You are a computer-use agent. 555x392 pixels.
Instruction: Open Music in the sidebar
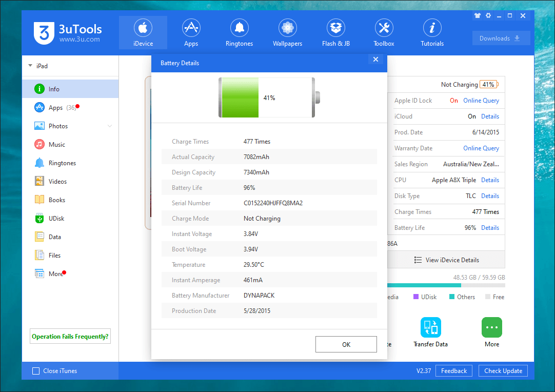tap(70, 145)
